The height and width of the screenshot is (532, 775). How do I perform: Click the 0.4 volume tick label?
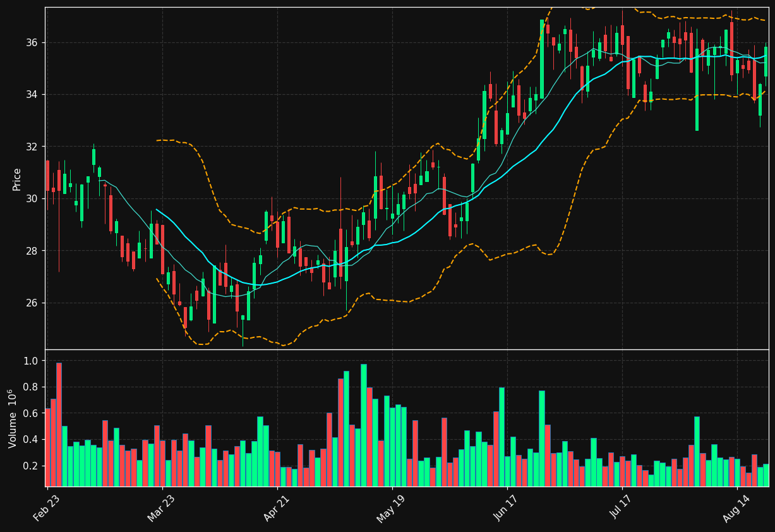(31, 440)
